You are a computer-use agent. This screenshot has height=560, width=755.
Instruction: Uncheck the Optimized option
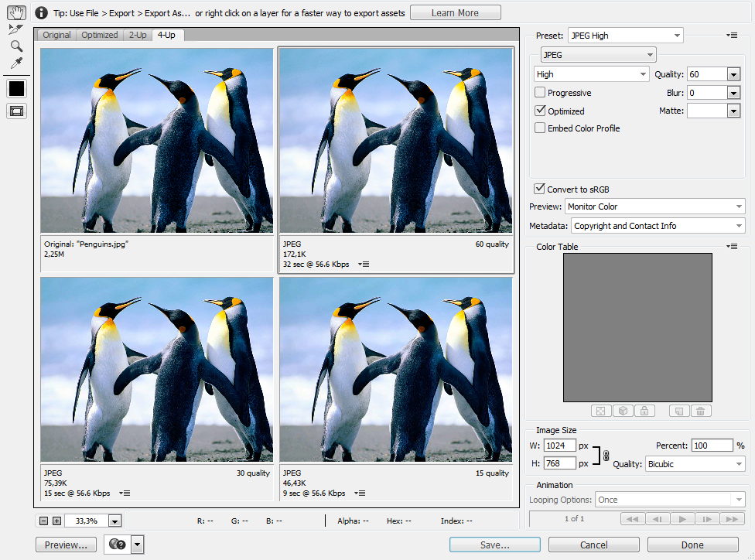[539, 110]
